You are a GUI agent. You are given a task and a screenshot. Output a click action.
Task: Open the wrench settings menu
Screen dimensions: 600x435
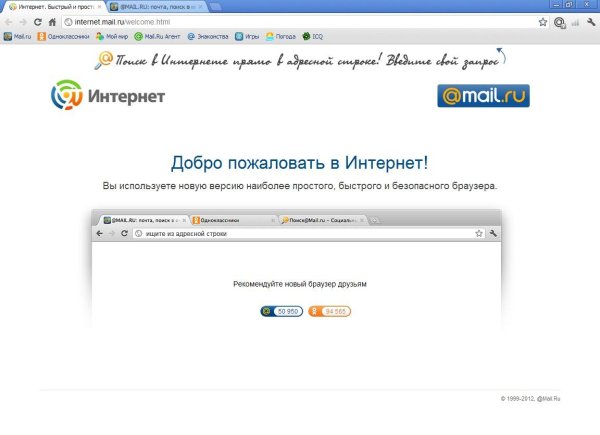pyautogui.click(x=591, y=22)
